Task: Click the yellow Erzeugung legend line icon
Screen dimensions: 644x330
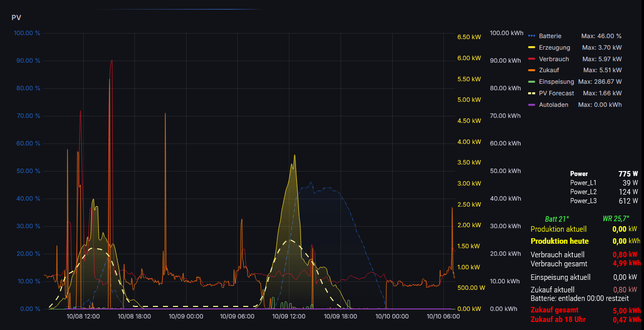Action: tap(532, 48)
